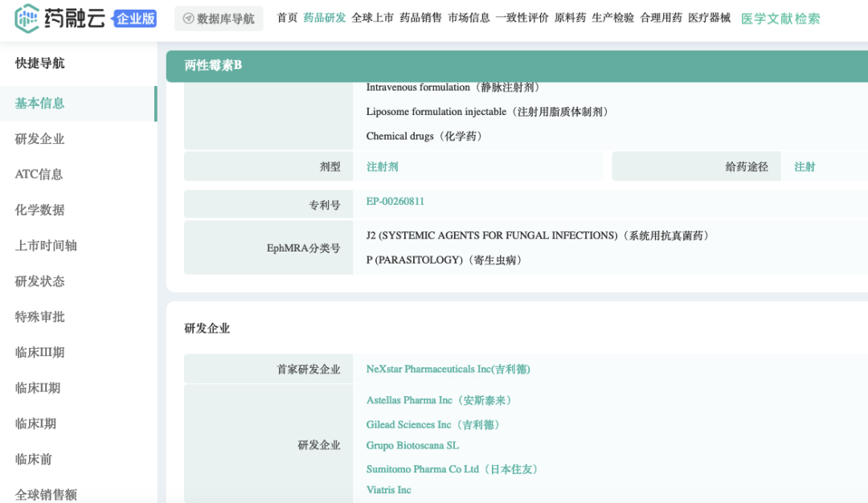Click the 专利号 label cell
The image size is (868, 503).
click(268, 204)
